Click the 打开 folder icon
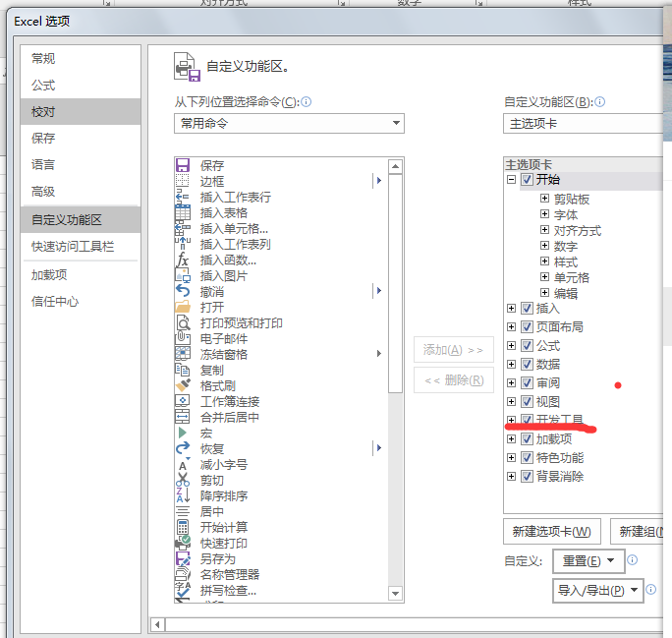The width and height of the screenshot is (672, 638). tap(183, 307)
